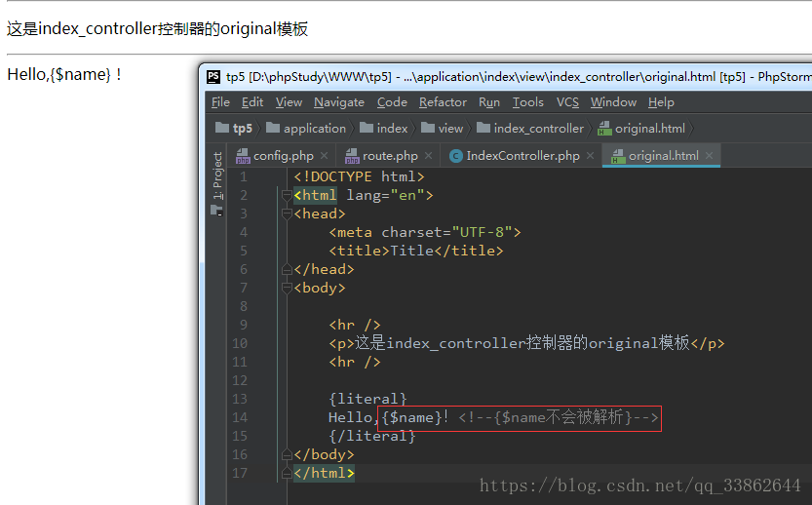
Task: Switch to the route.php editor tab
Action: (390, 155)
